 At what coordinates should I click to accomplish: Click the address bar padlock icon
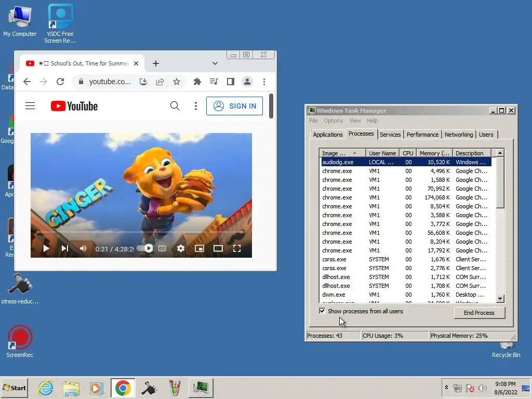click(81, 82)
